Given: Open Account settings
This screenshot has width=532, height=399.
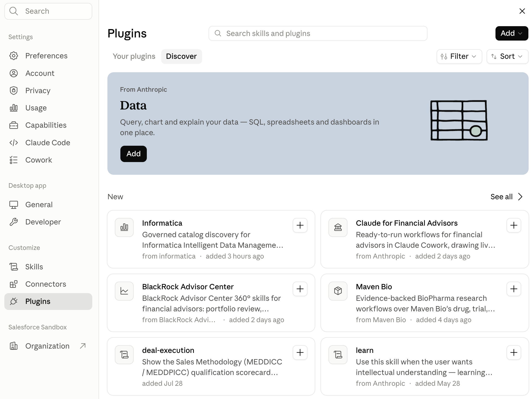Looking at the screenshot, I should [48, 73].
